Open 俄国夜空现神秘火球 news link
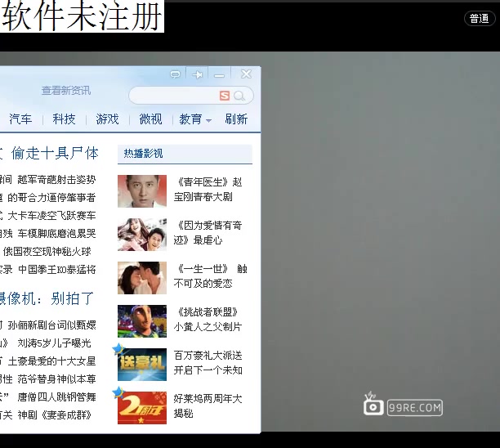The height and width of the screenshot is (448, 500). (x=47, y=252)
